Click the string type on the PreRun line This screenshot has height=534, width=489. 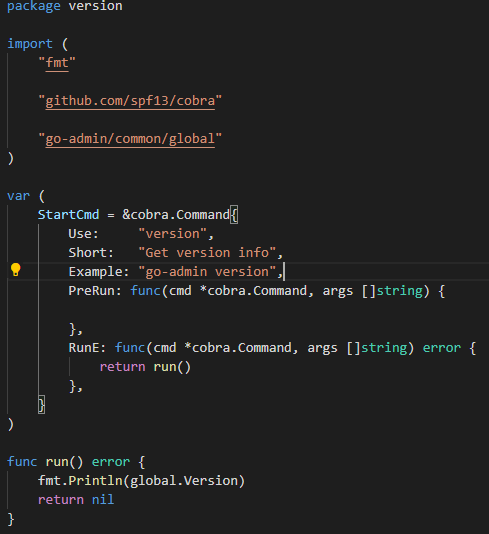pos(399,291)
